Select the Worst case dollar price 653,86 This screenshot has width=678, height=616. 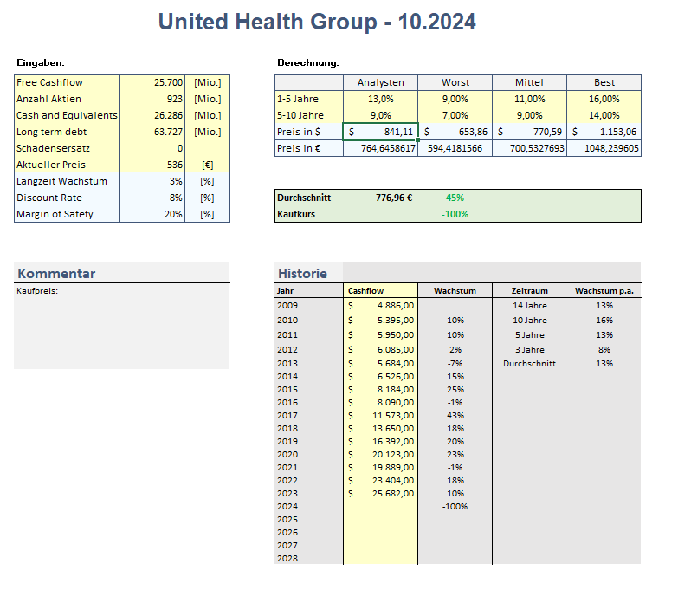(x=455, y=132)
